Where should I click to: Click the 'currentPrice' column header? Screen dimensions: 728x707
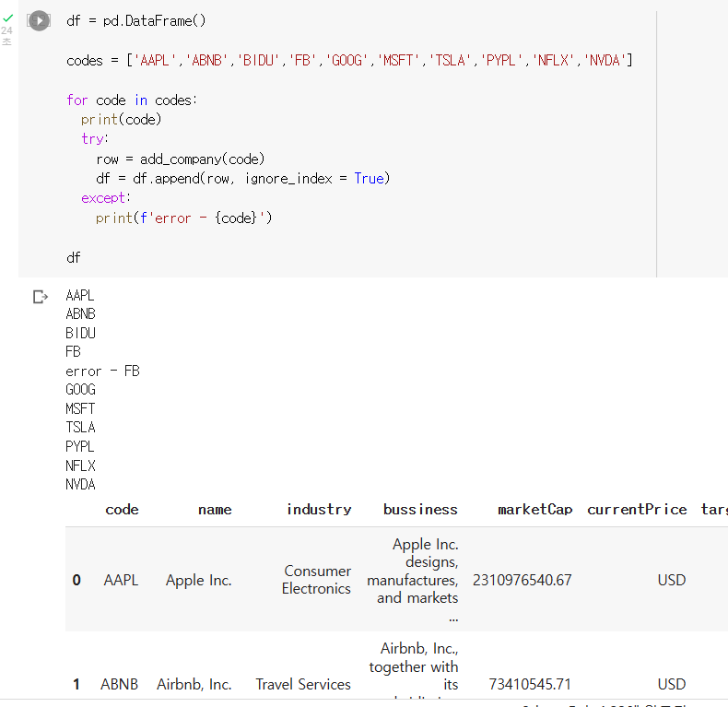tap(637, 510)
